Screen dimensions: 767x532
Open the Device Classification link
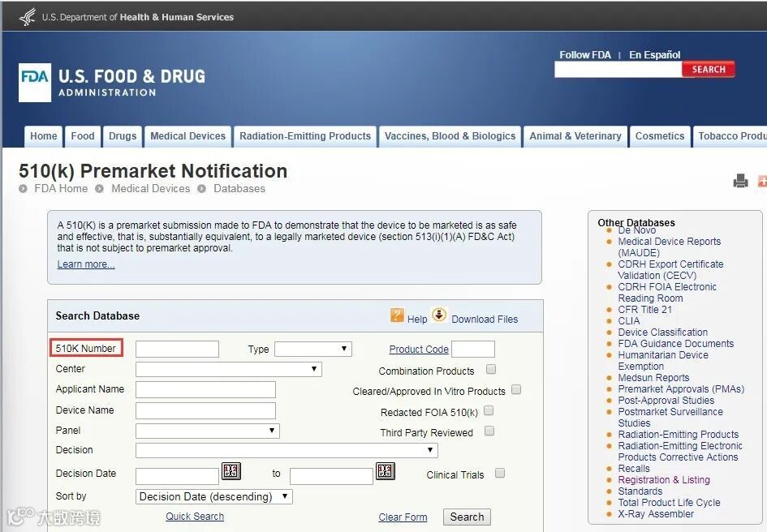[663, 332]
